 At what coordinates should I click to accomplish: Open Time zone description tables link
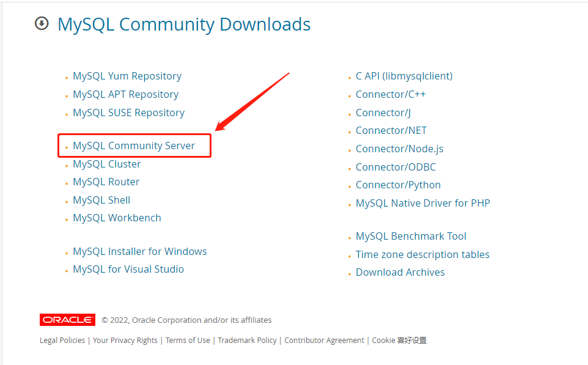[x=422, y=254]
